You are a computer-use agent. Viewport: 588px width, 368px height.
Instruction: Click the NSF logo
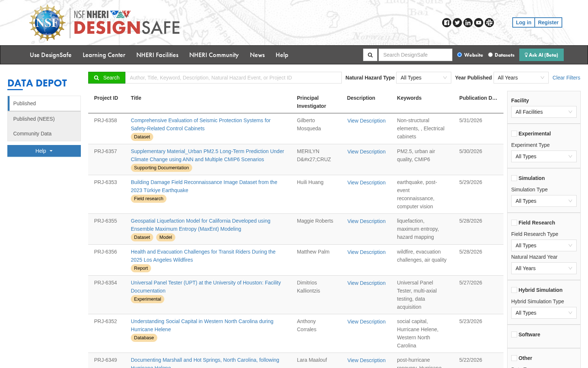[x=47, y=23]
